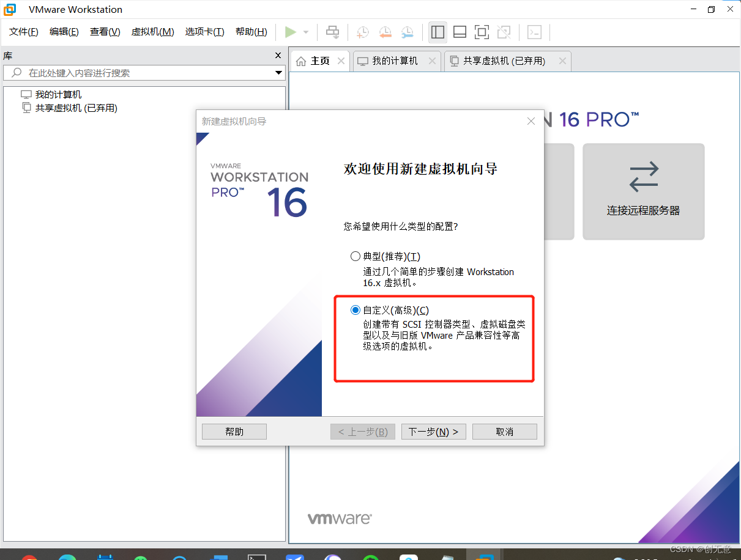
Task: Click the Unity mode toolbar icon
Action: click(x=504, y=32)
